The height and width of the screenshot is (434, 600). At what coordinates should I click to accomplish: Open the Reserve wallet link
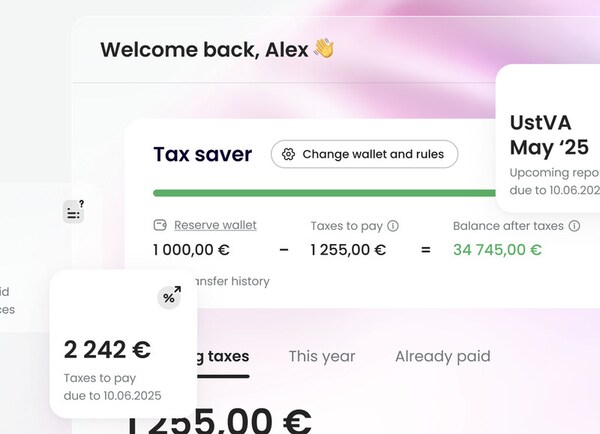[215, 226]
